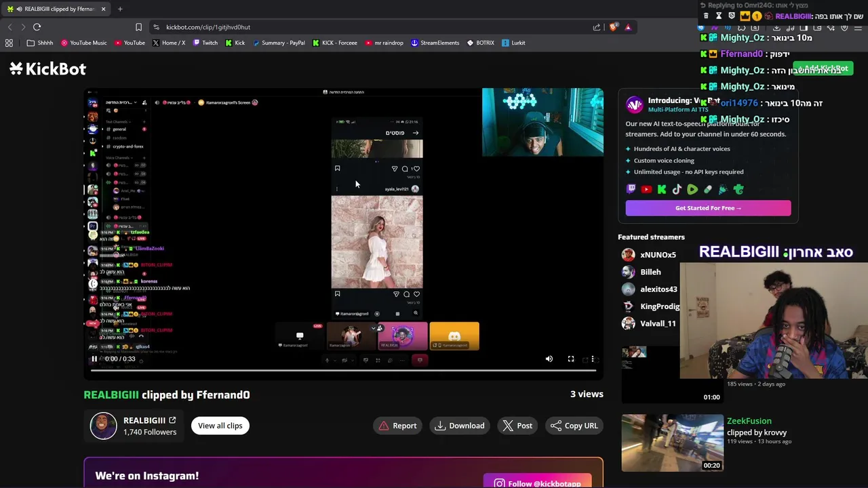Enter fullscreen in the clip player
Image resolution: width=868 pixels, height=488 pixels.
571,359
